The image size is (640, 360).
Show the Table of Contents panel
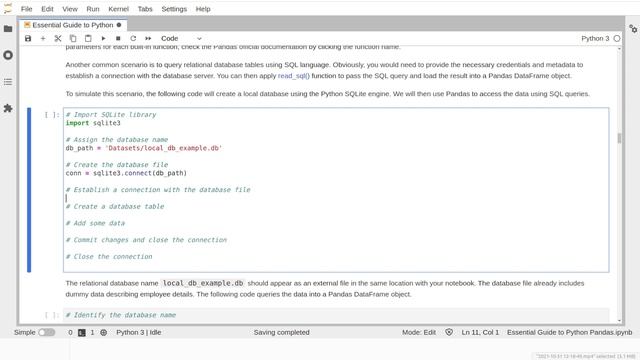pyautogui.click(x=8, y=82)
